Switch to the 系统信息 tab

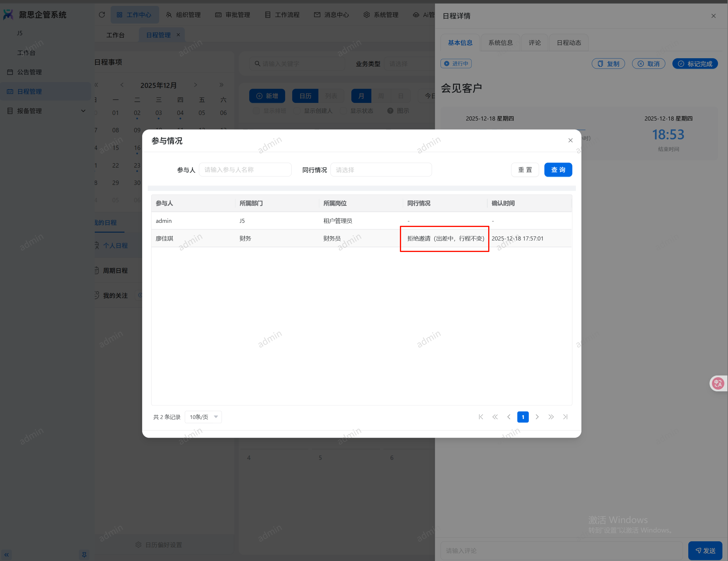(500, 43)
